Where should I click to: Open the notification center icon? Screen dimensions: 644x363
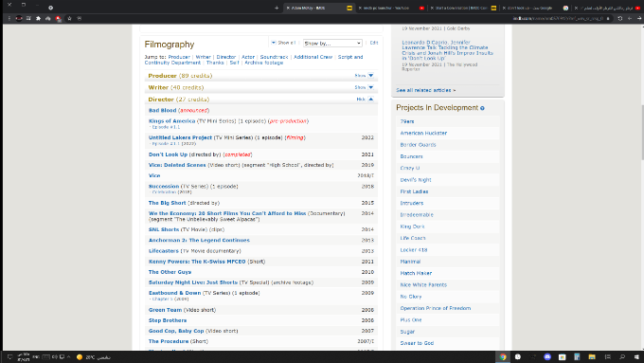[x=9, y=356]
